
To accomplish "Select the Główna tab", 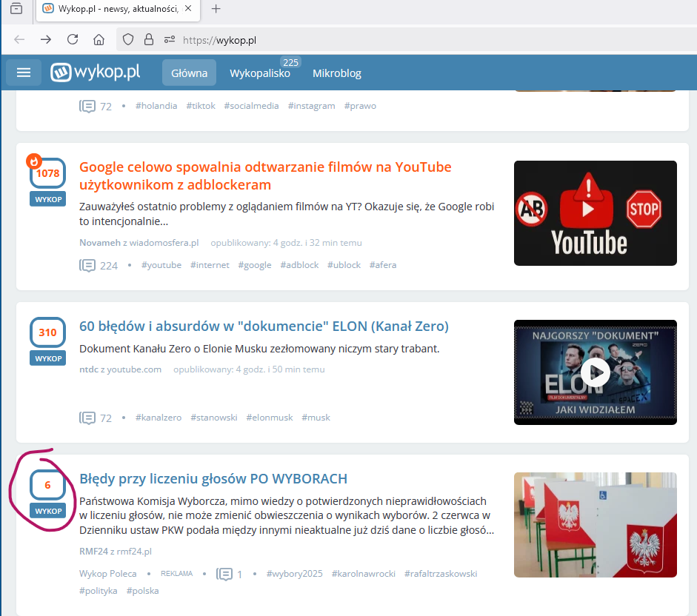I will 189,73.
